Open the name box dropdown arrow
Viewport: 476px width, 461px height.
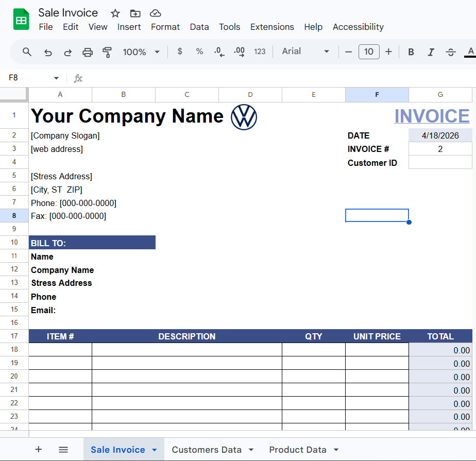[56, 78]
